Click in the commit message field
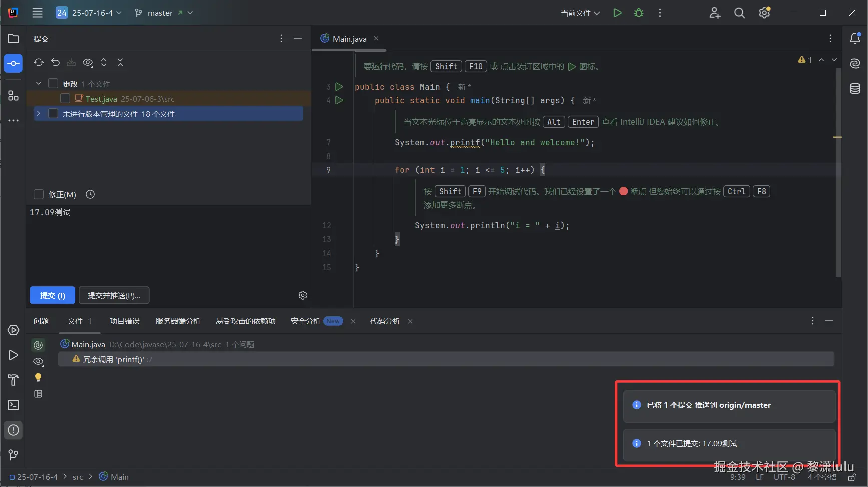Image resolution: width=868 pixels, height=487 pixels. click(x=169, y=244)
